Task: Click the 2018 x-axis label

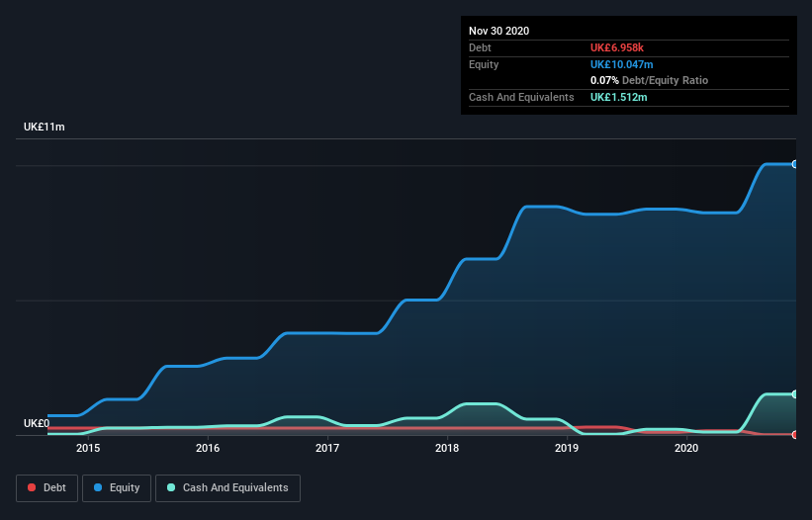Action: tap(447, 448)
